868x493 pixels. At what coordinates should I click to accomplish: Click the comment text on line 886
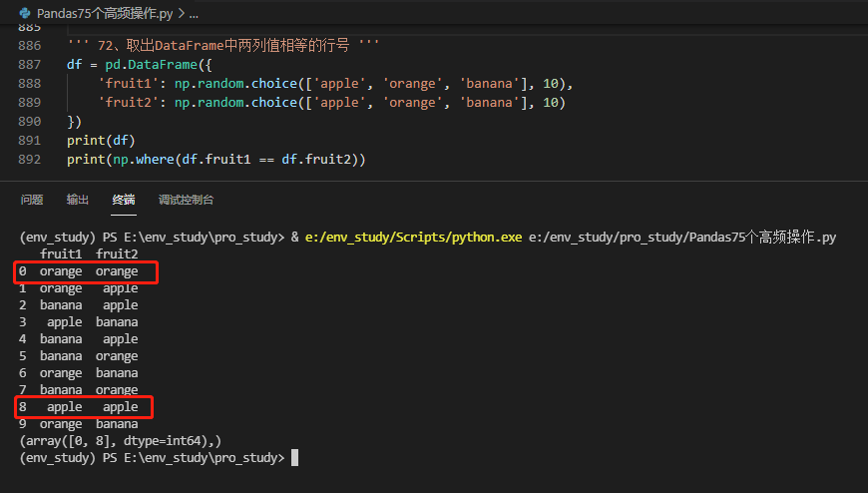click(223, 46)
